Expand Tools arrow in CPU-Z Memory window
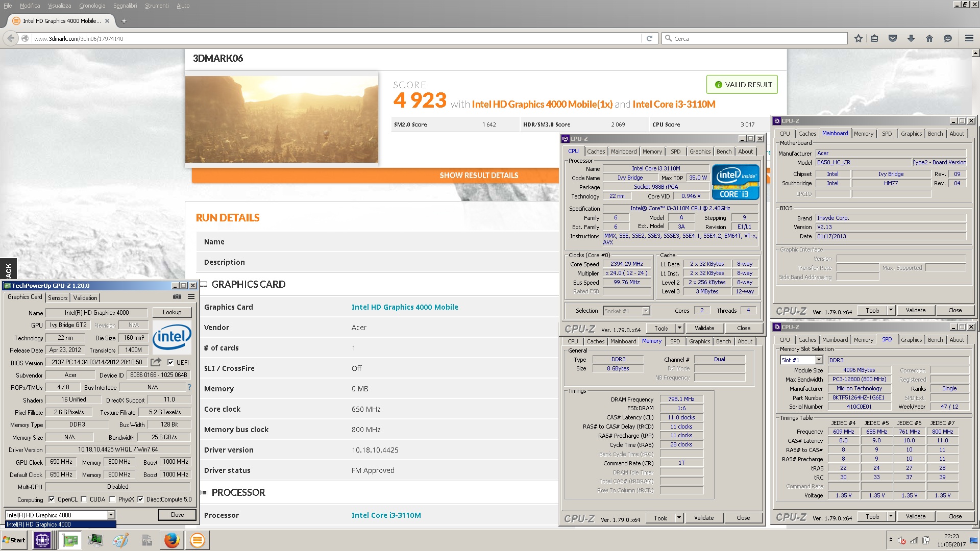The image size is (980, 551). point(679,518)
